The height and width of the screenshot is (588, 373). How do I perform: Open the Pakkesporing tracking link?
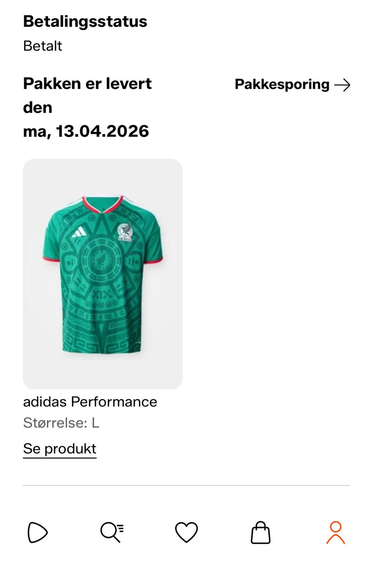click(x=293, y=84)
